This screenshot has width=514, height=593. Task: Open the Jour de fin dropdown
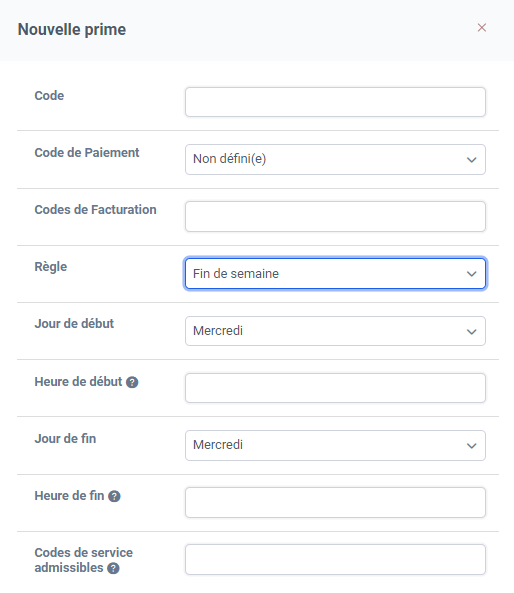pos(335,446)
